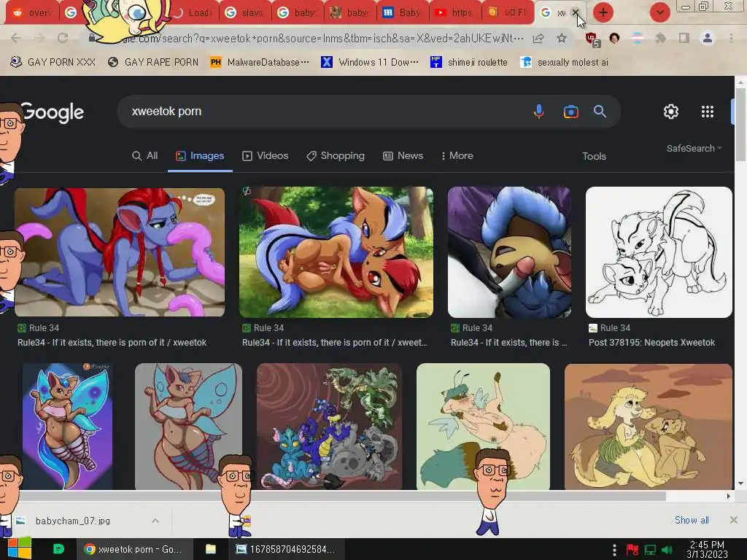
Task: Expand the system tray overflow dots
Action: pos(614,550)
